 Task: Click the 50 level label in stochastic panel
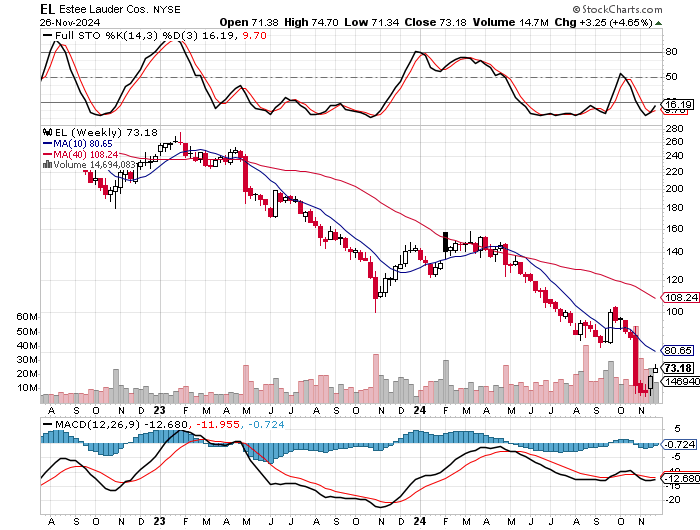671,77
